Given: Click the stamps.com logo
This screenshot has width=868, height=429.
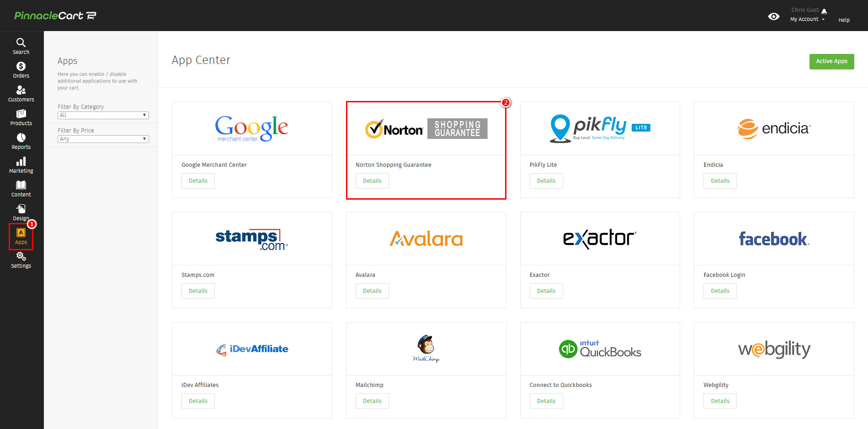Looking at the screenshot, I should tap(252, 239).
